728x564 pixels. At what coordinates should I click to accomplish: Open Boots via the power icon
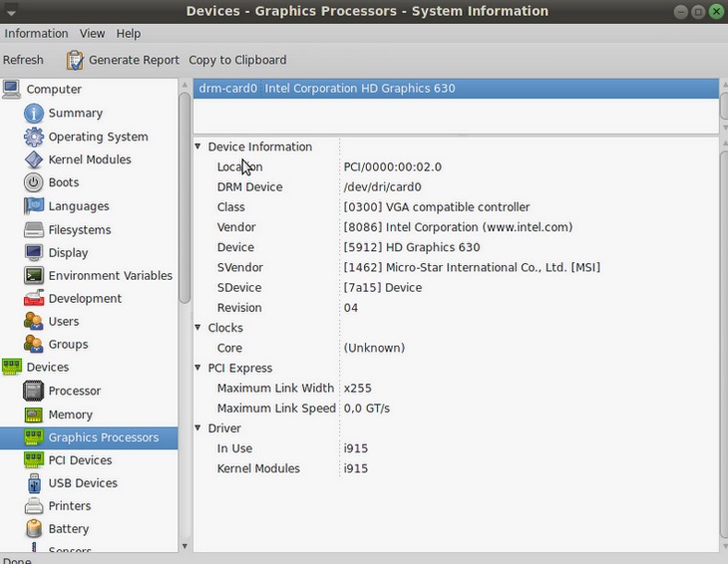click(x=34, y=182)
